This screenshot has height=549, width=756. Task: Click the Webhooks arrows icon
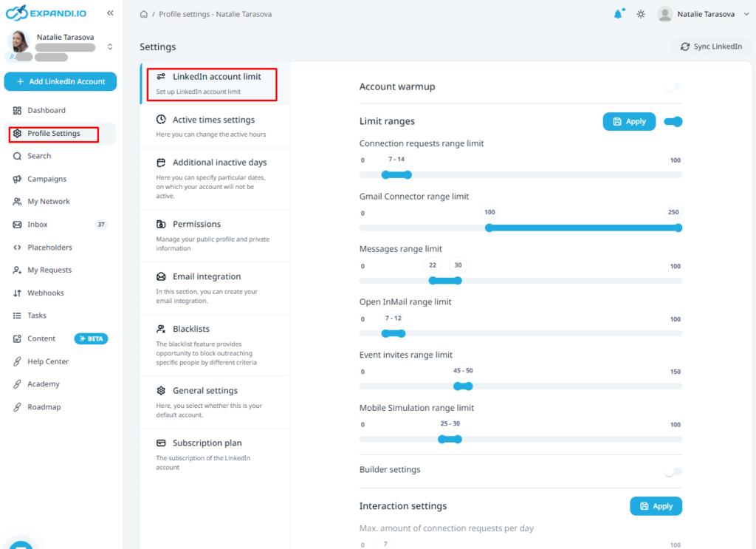point(17,293)
